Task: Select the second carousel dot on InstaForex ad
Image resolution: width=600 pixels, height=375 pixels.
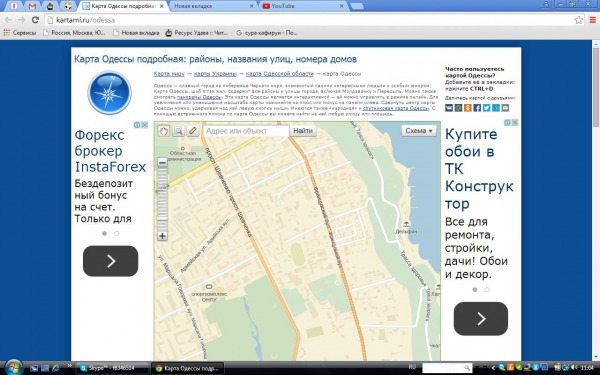Action: 117,233
